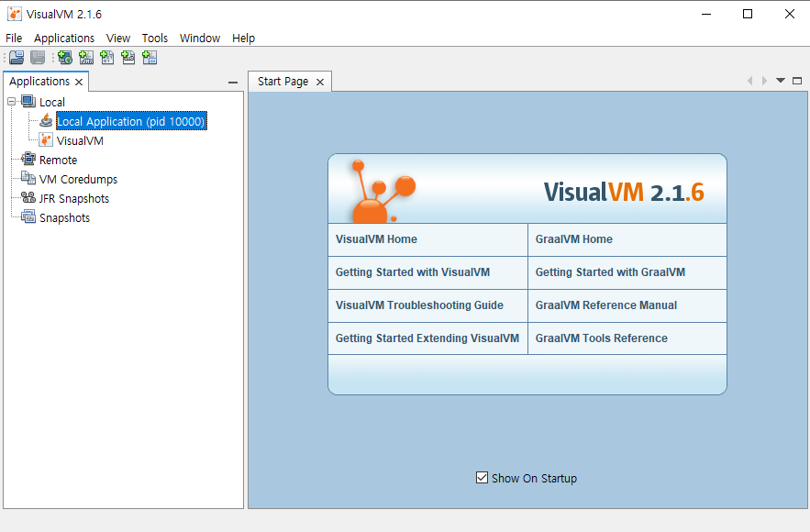Screen dimensions: 810x532
Task: Maximize the VisualVM window
Action: 748,14
